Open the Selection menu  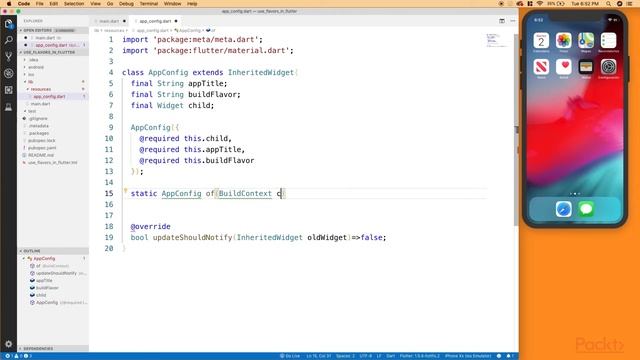pos(74,4)
